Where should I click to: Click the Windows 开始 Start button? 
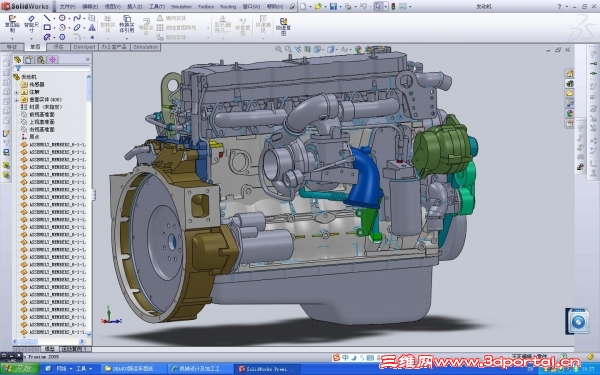point(20,368)
